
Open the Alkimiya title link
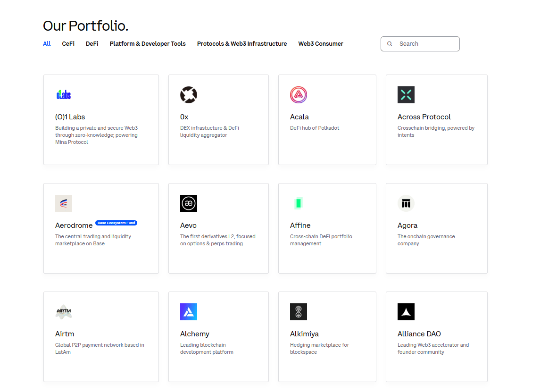click(x=304, y=334)
